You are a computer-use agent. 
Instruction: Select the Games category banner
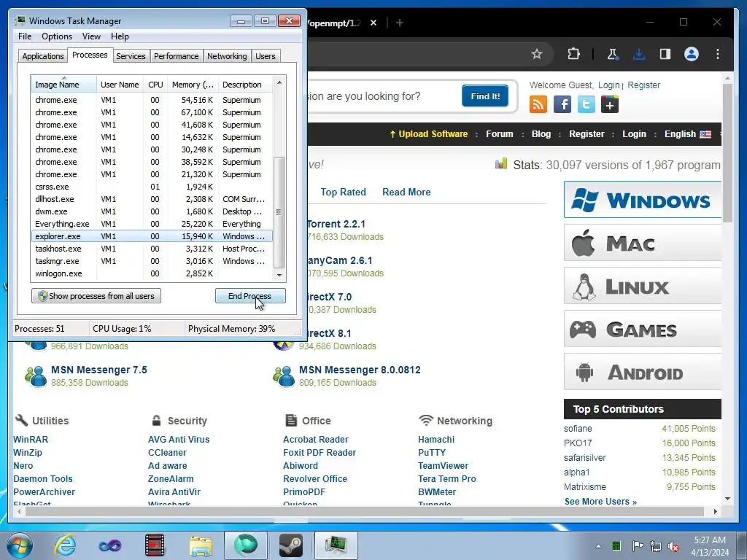(x=643, y=329)
